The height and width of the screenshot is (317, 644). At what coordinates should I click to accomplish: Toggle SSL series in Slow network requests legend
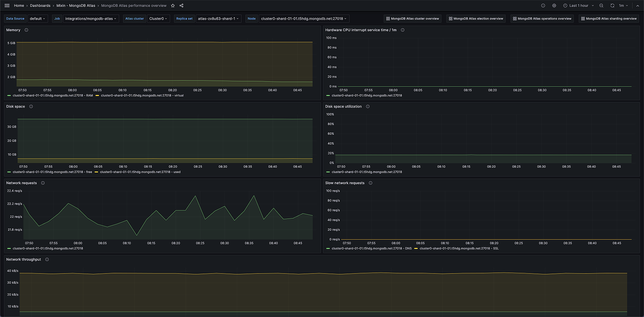coord(459,249)
